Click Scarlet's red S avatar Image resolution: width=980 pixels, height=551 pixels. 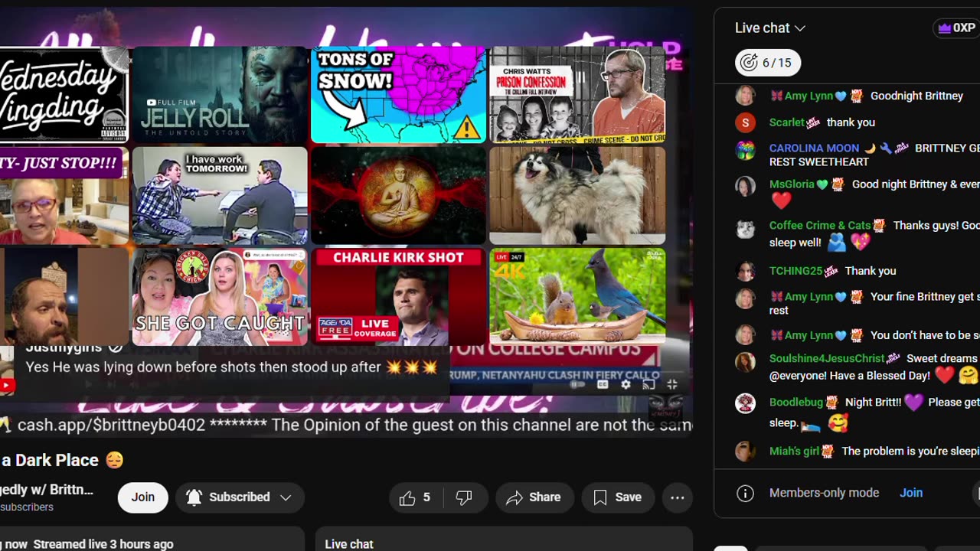pos(745,122)
